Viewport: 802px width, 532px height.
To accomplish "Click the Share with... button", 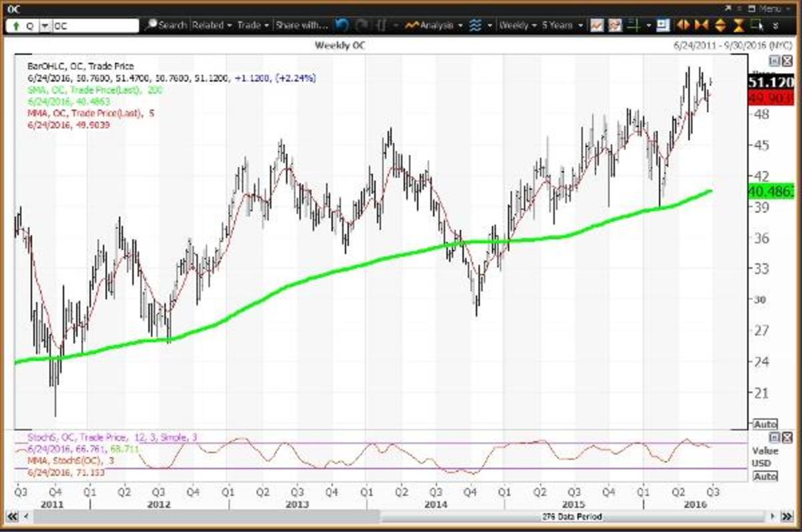I will coord(301,25).
